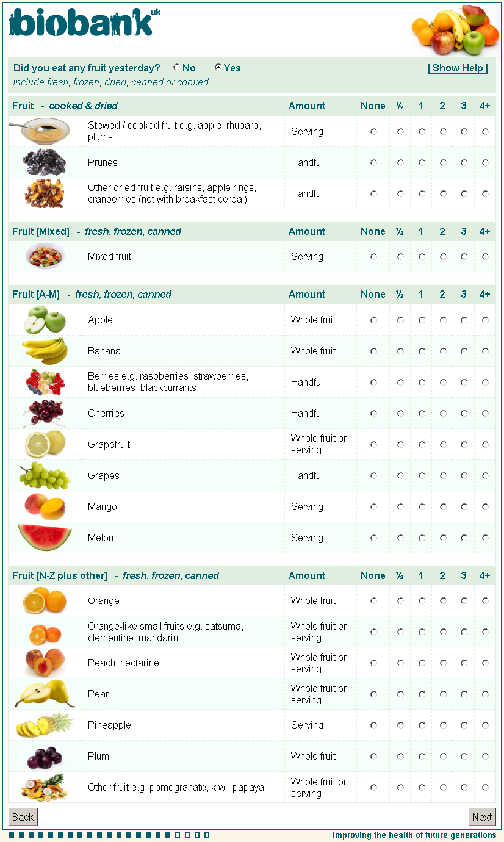Click the green grapes picture
The height and width of the screenshot is (842, 504).
click(45, 475)
